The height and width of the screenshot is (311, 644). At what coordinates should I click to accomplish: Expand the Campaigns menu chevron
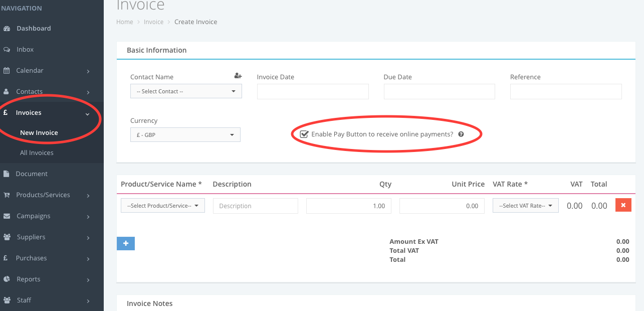88,217
